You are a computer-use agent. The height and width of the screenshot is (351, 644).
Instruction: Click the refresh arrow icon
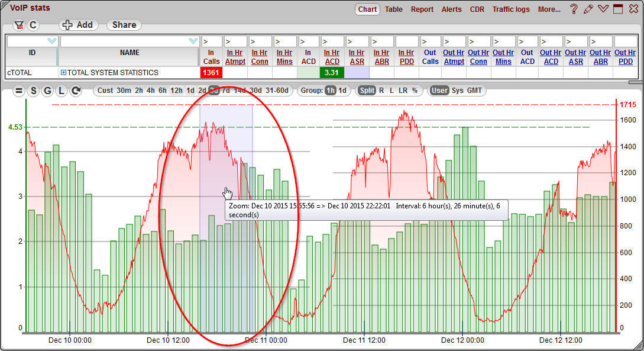[76, 90]
